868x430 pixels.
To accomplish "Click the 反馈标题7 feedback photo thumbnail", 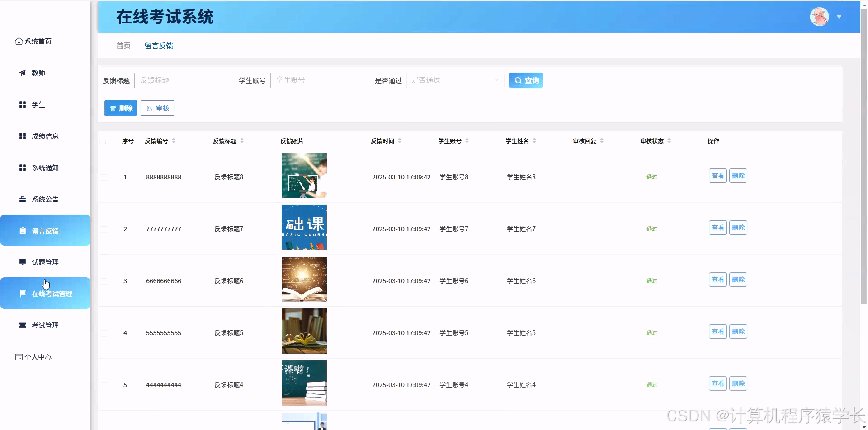I will coord(304,227).
